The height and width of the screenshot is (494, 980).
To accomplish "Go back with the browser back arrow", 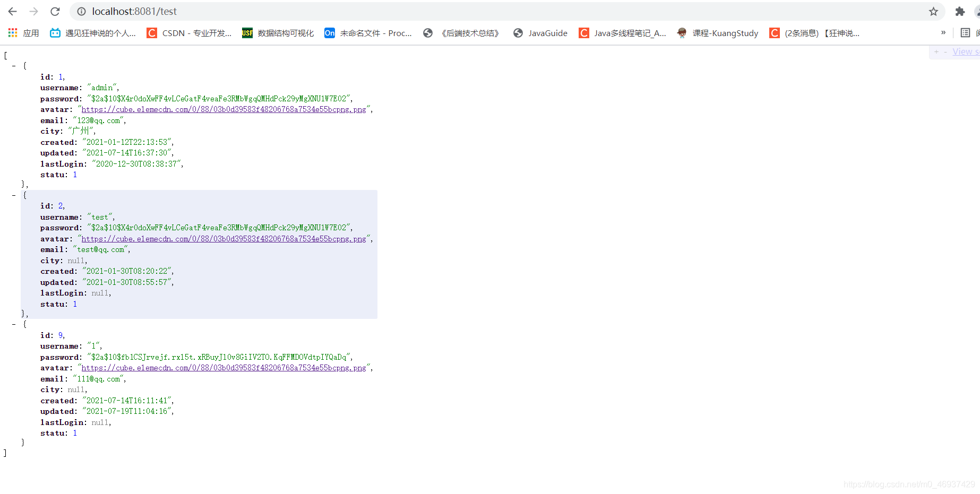I will [x=13, y=11].
